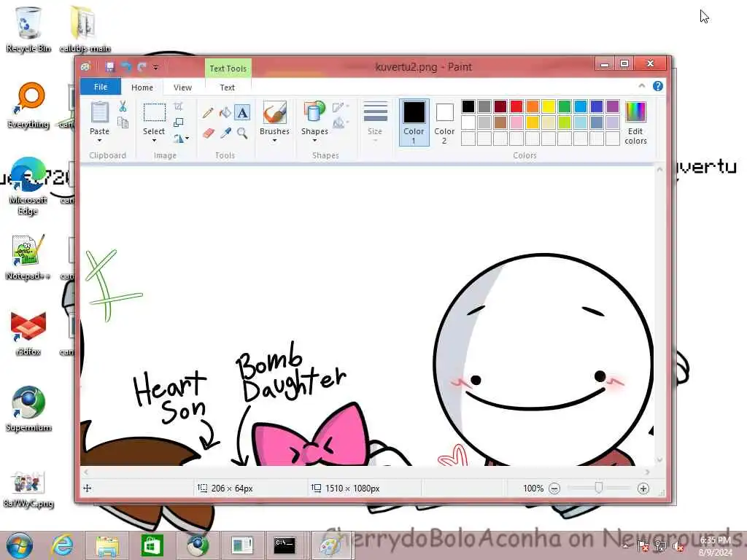Click the zoom slider handle
This screenshot has width=747, height=560.
(x=598, y=488)
